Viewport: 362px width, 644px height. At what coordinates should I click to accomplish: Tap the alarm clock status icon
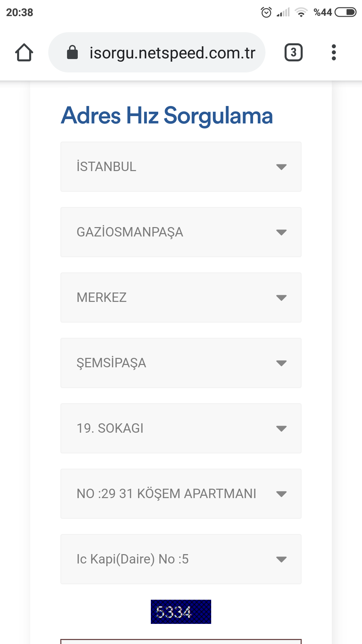click(266, 12)
